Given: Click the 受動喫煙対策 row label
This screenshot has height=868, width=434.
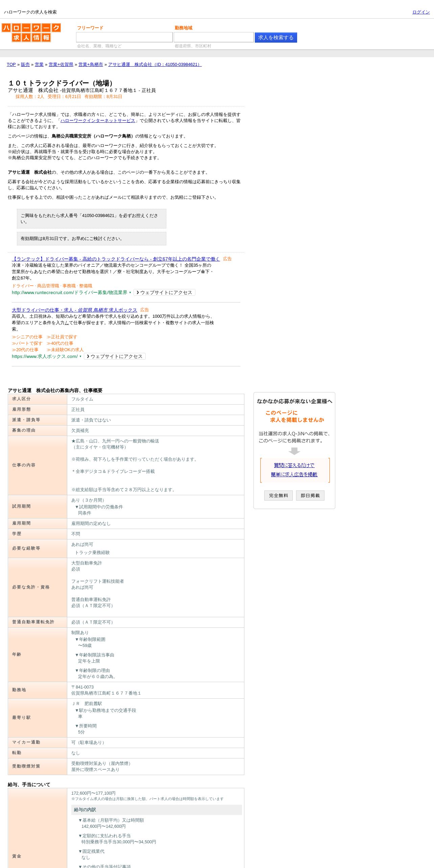Looking at the screenshot, I should coord(26,766).
